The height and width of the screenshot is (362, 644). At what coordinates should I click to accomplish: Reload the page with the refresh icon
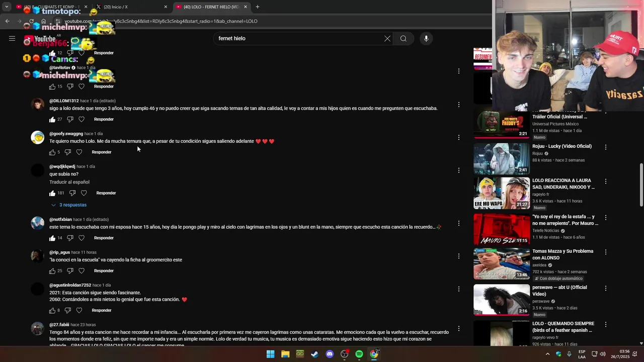point(32,21)
